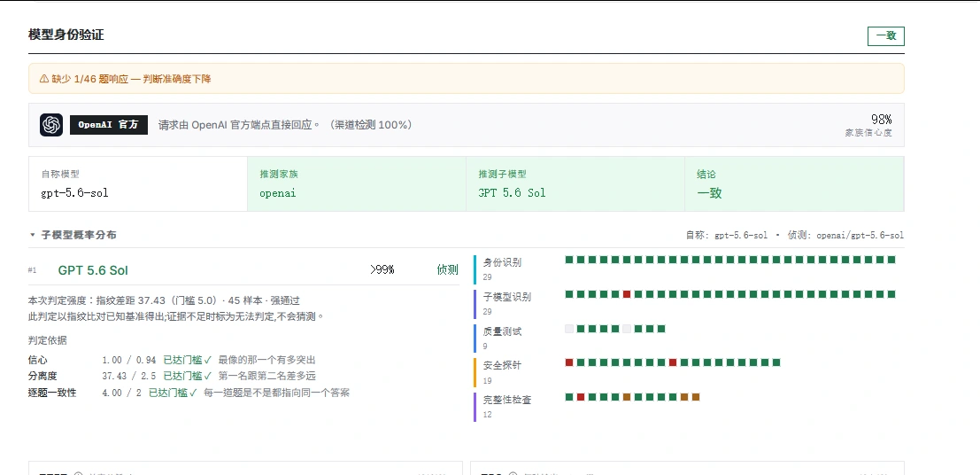The image size is (980, 475).
Task: Click the 一致 status badge at top right
Action: [885, 35]
